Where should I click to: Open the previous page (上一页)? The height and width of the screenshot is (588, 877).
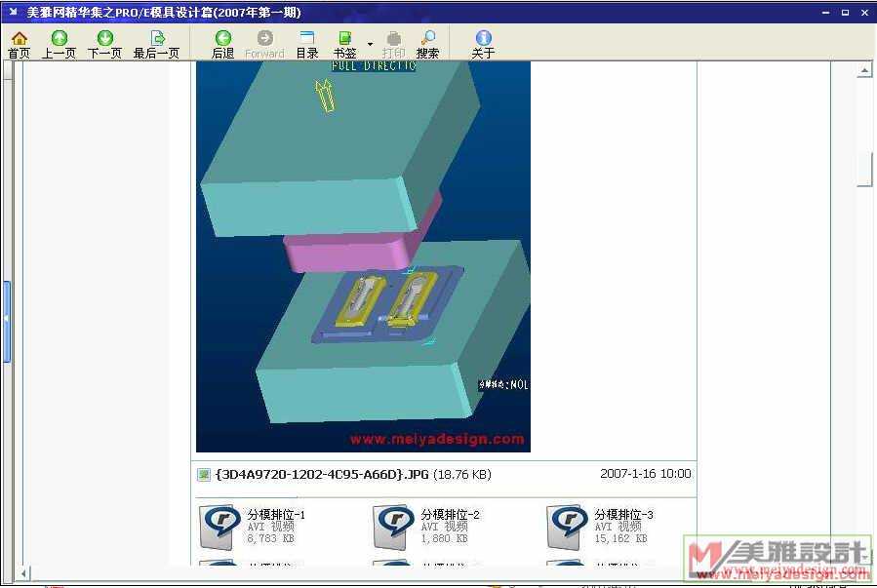click(59, 45)
